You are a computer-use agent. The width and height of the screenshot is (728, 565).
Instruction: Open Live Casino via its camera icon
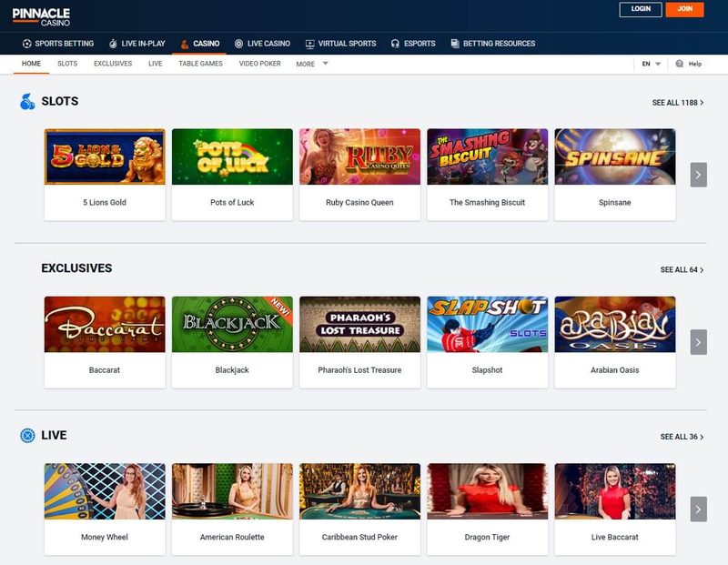[239, 43]
